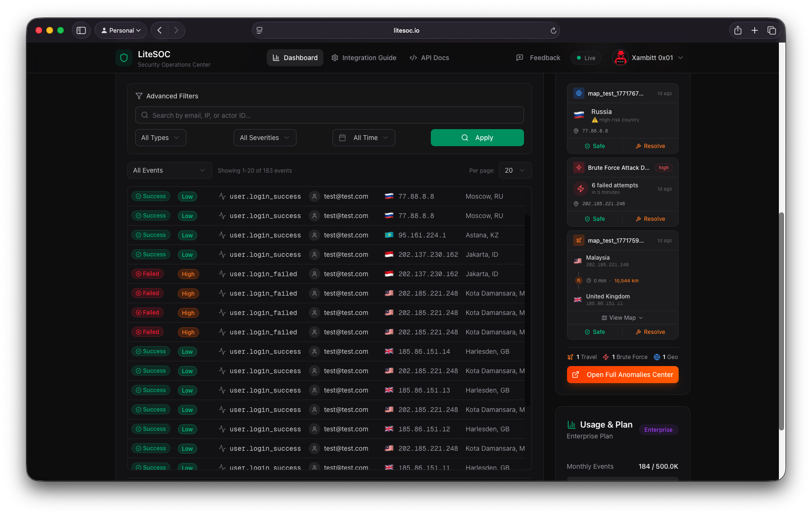Click the Xambitt 0x01 avatar icon
Viewport: 812px width, 516px height.
click(620, 58)
